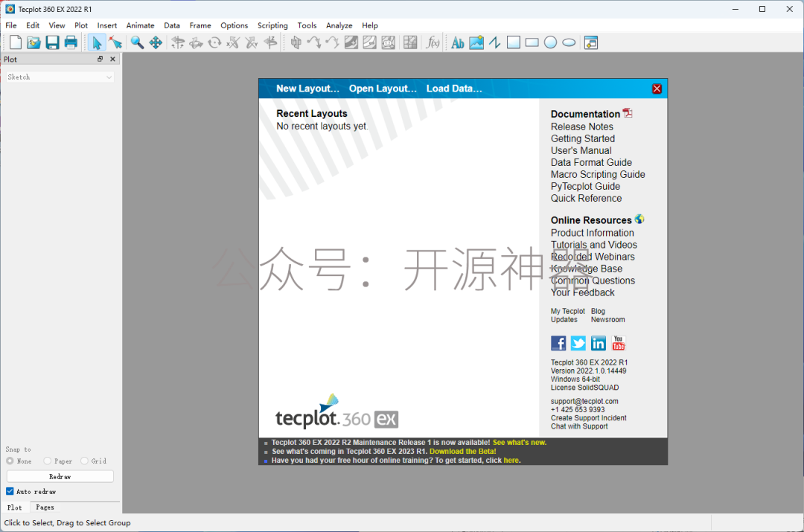This screenshot has width=804, height=532.
Task: Select the Insert Text Ab tool
Action: [x=458, y=42]
